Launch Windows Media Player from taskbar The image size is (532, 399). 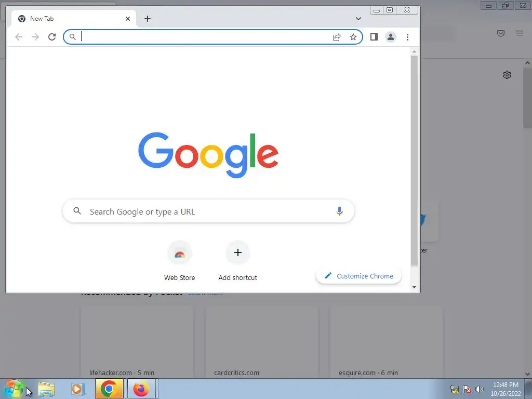(77, 389)
